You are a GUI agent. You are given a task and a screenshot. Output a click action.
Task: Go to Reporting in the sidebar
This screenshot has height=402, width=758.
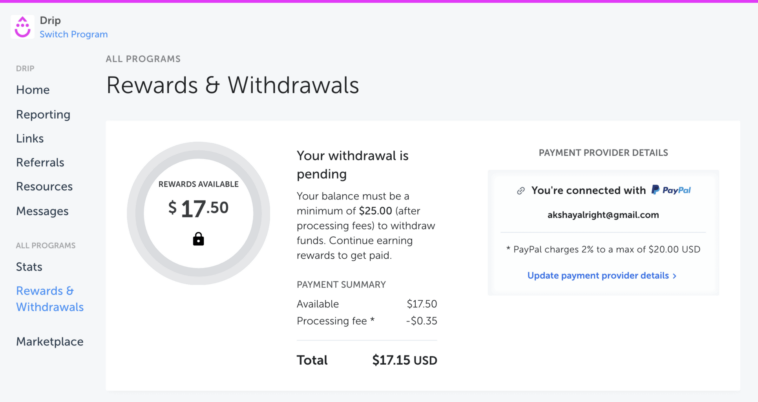point(43,114)
